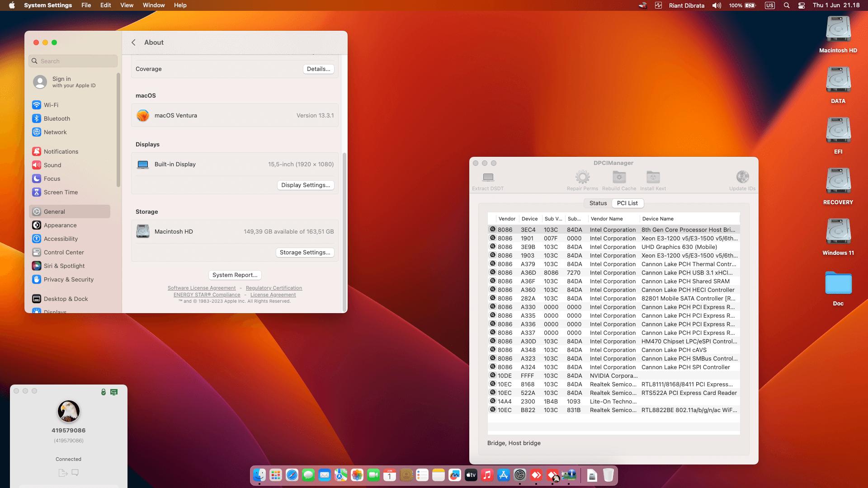The width and height of the screenshot is (868, 488).
Task: Open the Help menu
Action: [x=180, y=5]
